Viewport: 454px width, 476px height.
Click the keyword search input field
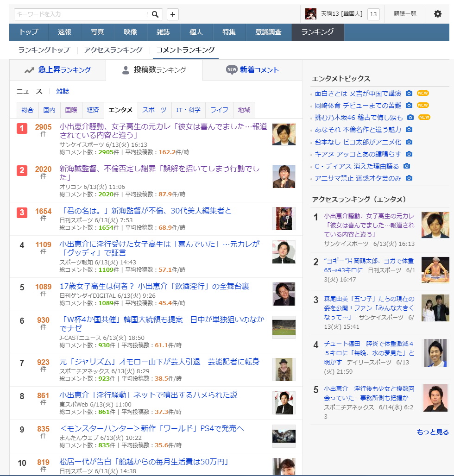click(x=81, y=14)
